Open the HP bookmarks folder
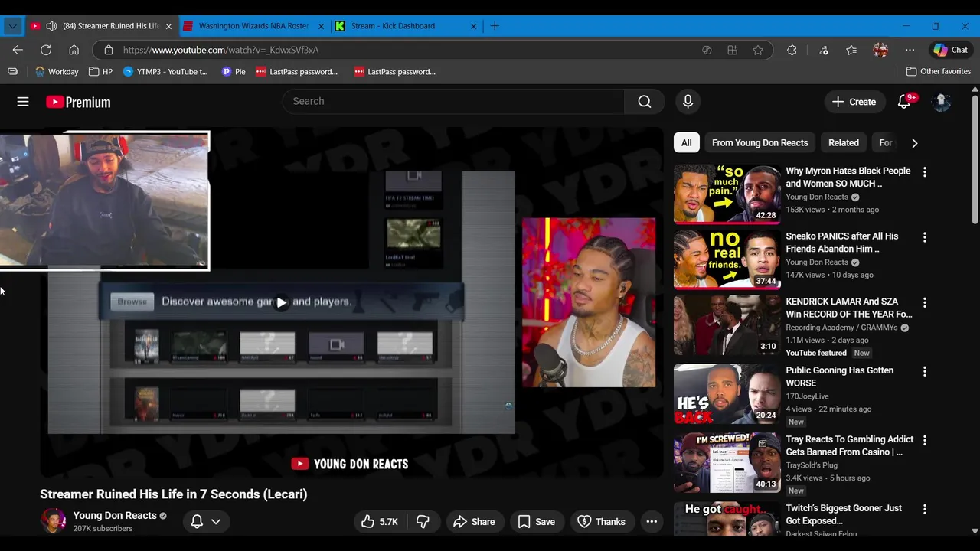Viewport: 980px width, 551px height. pos(100,71)
